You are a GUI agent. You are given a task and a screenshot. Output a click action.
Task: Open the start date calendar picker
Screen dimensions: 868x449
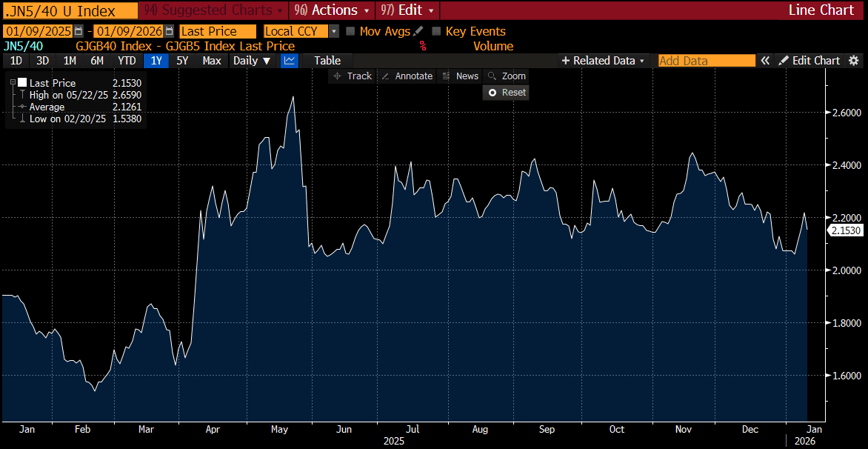pos(79,32)
